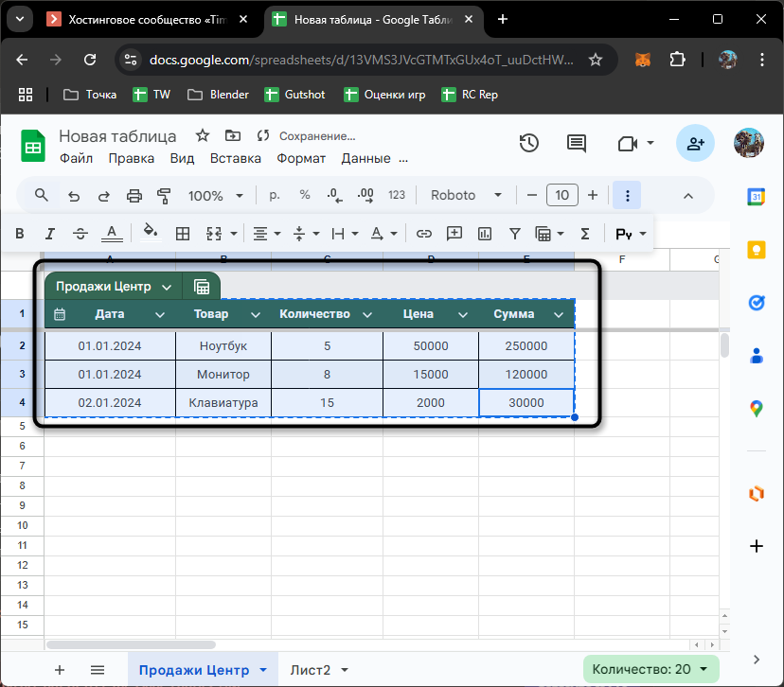Add a new sheet with the plus button
784x687 pixels.
(x=60, y=670)
